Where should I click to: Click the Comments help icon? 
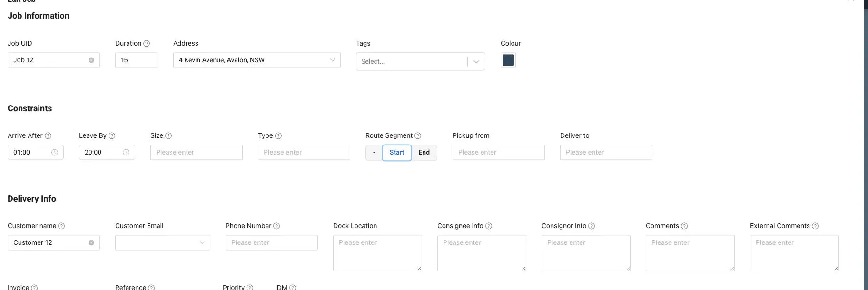click(684, 226)
